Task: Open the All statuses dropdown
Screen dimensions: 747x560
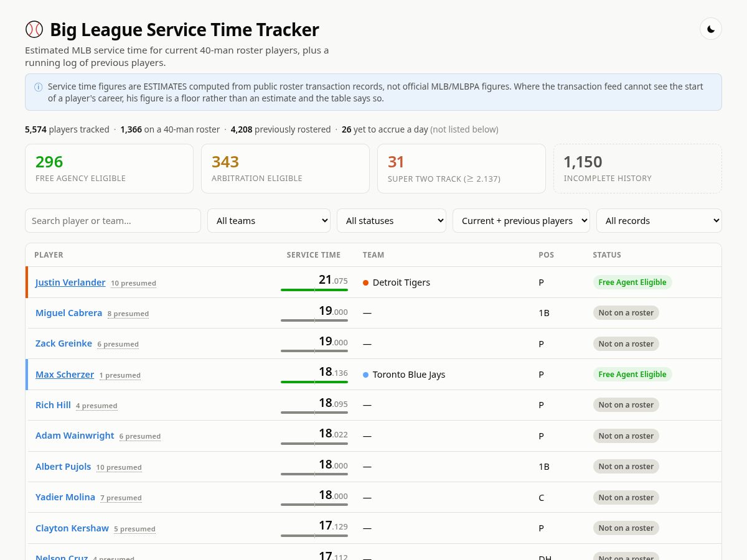Action: [x=392, y=221]
